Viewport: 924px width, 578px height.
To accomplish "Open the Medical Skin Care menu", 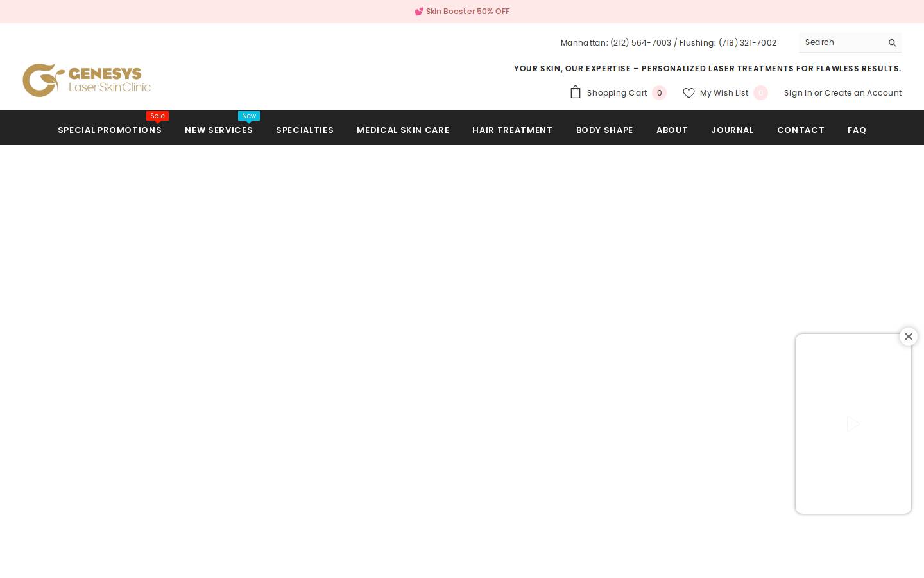I will tap(403, 130).
